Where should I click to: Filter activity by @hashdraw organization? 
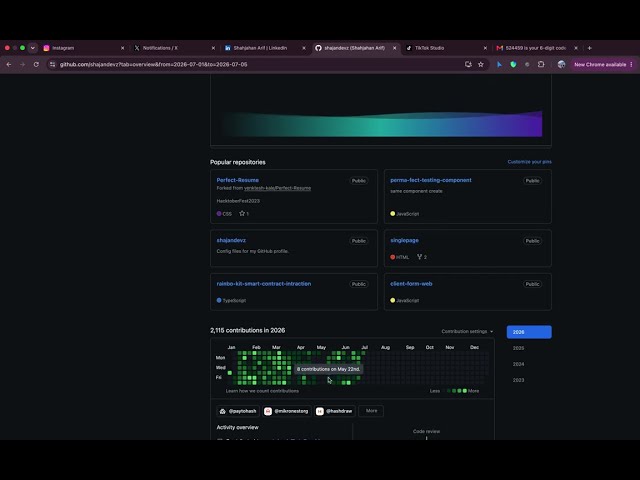[335, 411]
